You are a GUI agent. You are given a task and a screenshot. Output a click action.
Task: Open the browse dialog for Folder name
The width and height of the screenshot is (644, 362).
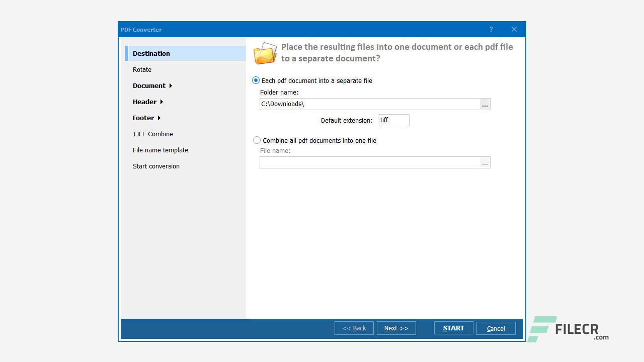485,104
